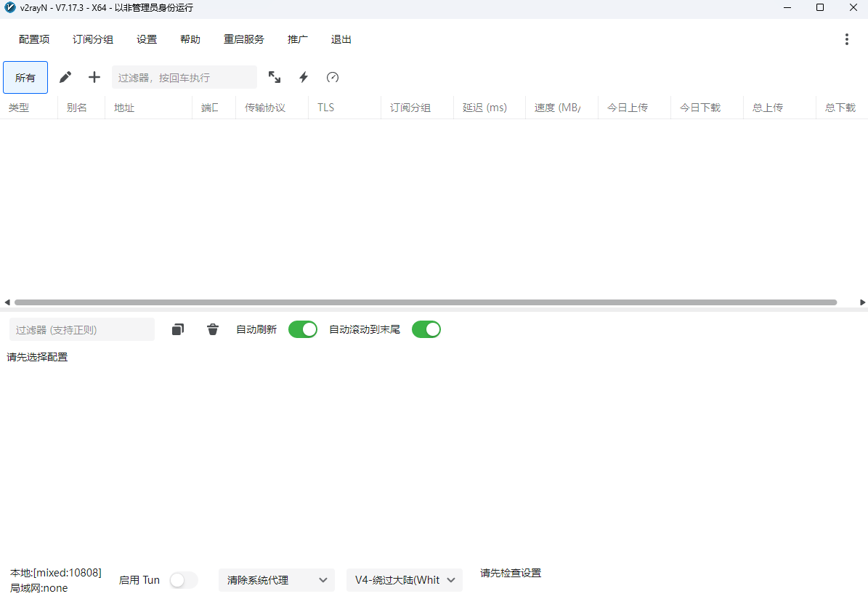868x599 pixels.
Task: Open the 清除系统代理 dropdown
Action: point(277,580)
